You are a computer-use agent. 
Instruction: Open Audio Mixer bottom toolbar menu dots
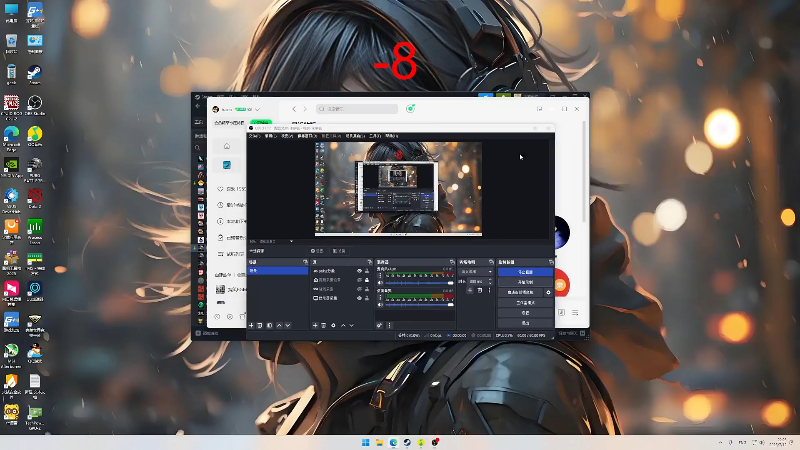point(389,325)
